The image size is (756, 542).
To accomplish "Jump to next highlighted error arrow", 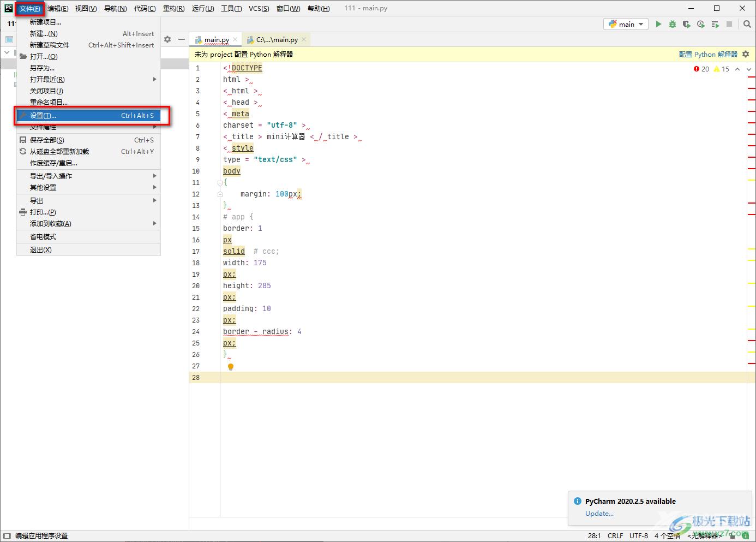I will click(x=749, y=69).
